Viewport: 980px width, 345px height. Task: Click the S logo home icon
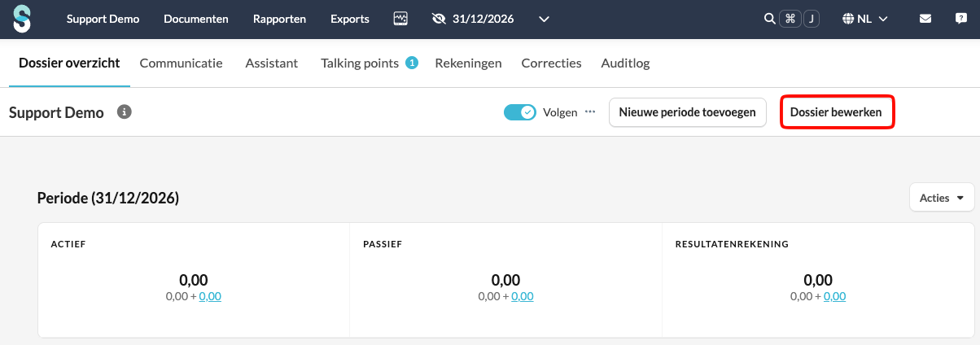click(22, 19)
